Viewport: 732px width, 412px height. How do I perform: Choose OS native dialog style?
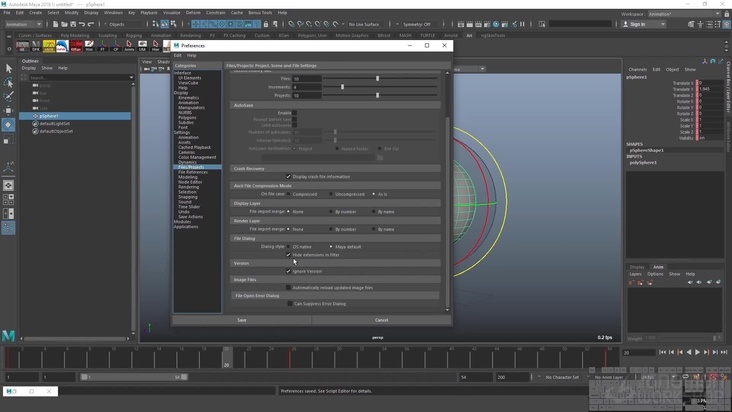coord(289,246)
